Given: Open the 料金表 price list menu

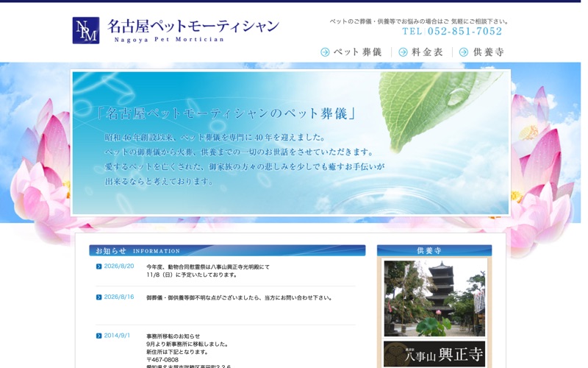Looking at the screenshot, I should 427,52.
